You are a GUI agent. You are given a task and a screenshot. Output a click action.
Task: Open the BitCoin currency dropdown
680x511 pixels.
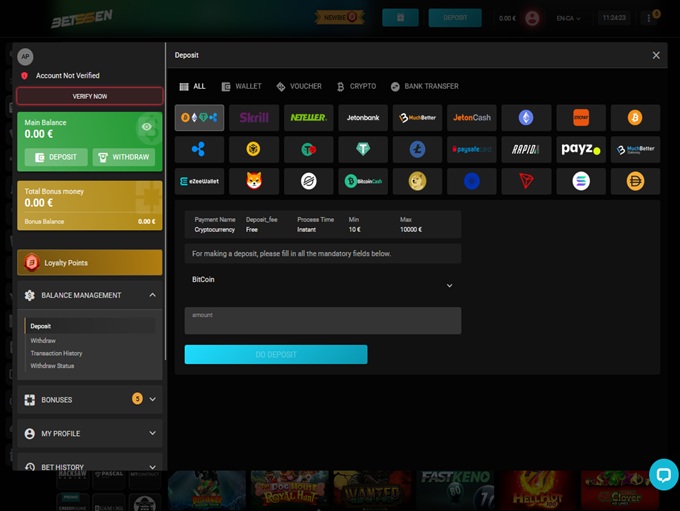click(449, 285)
